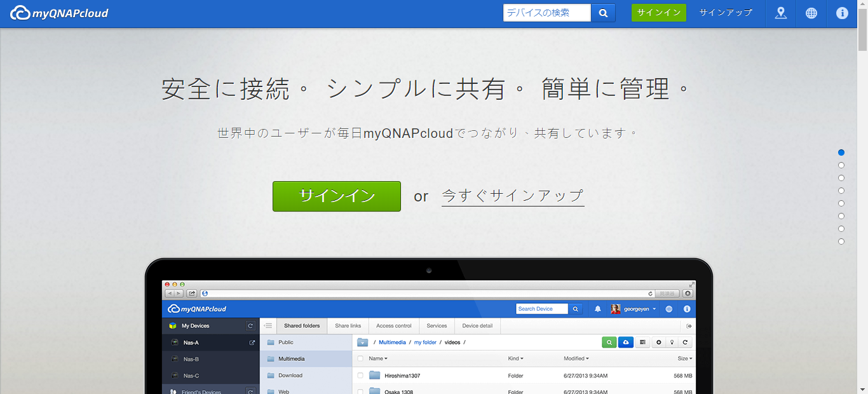This screenshot has height=394, width=868.
Task: Select the Download shared folder
Action: (x=306, y=376)
